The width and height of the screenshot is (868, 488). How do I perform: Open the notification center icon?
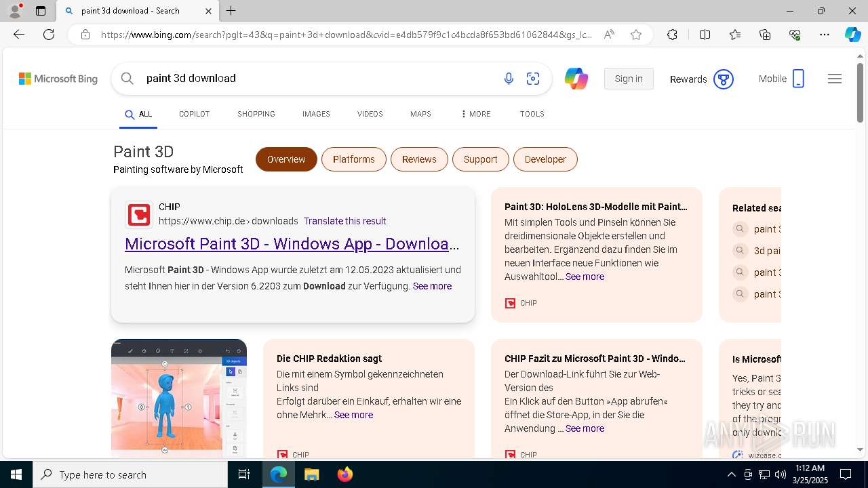(x=846, y=474)
